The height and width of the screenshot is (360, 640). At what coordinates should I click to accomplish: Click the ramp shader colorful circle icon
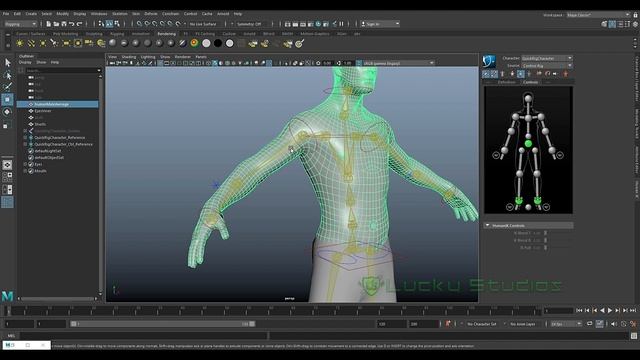click(x=195, y=43)
